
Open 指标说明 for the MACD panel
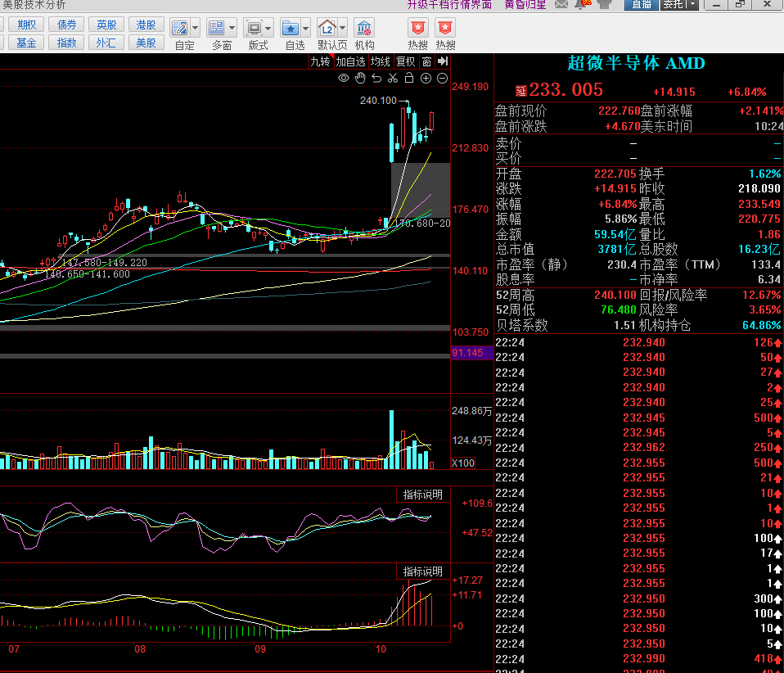[x=422, y=571]
